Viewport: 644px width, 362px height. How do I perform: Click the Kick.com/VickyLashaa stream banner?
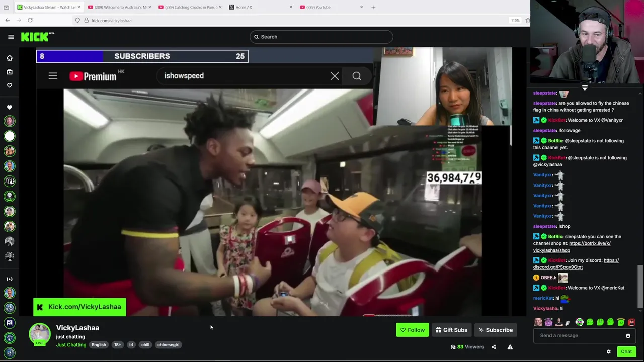(79, 307)
